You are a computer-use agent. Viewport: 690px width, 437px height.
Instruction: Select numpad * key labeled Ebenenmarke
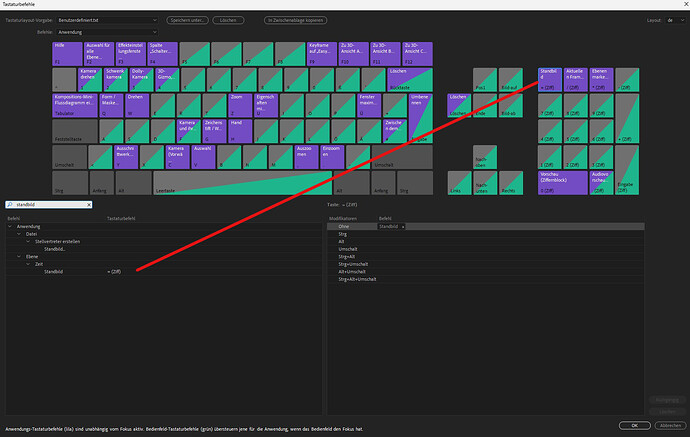pos(601,80)
